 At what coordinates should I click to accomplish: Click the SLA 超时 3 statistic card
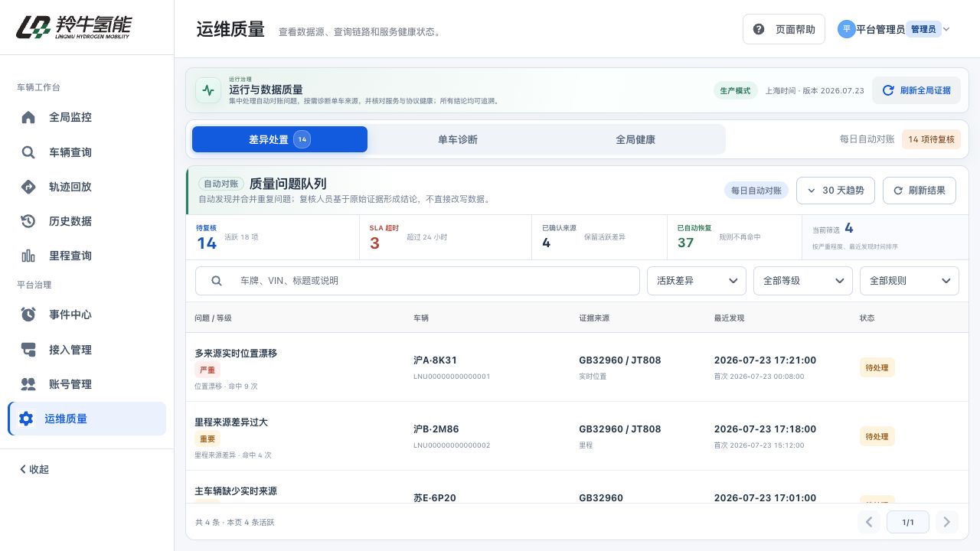tap(446, 237)
